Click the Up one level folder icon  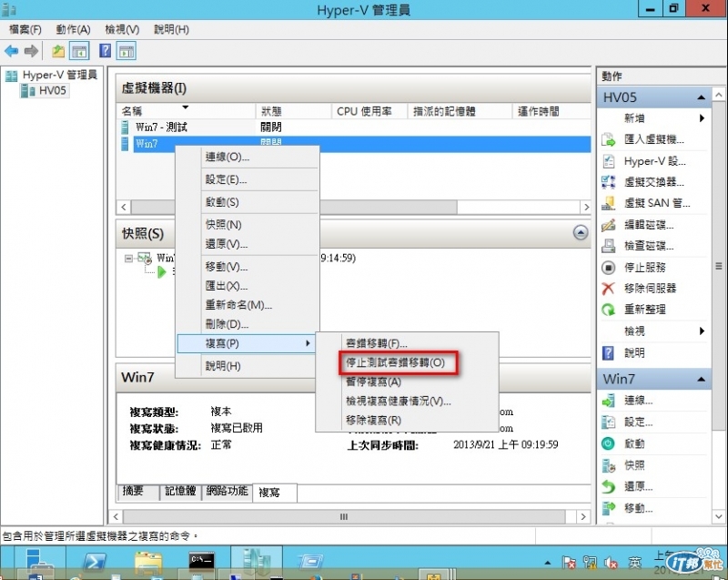click(x=58, y=51)
